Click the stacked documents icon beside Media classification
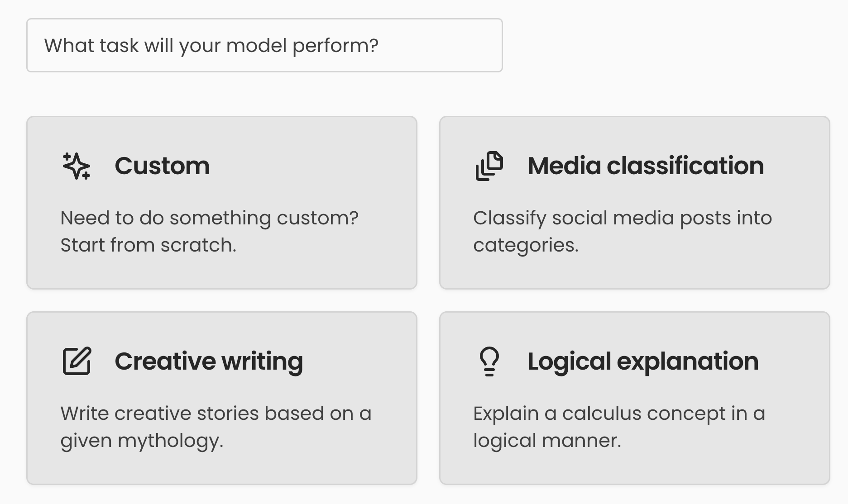The height and width of the screenshot is (504, 848). 489,166
